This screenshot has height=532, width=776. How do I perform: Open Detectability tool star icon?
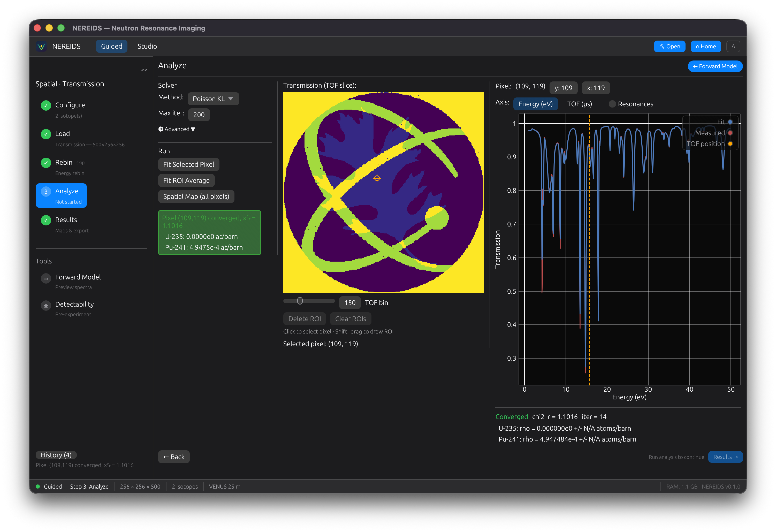pyautogui.click(x=46, y=305)
